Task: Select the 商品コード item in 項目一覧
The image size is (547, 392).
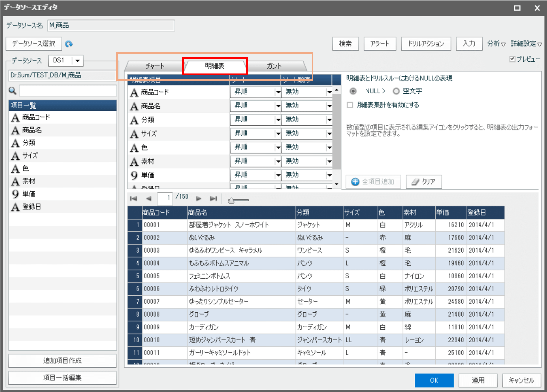Action: (36, 117)
